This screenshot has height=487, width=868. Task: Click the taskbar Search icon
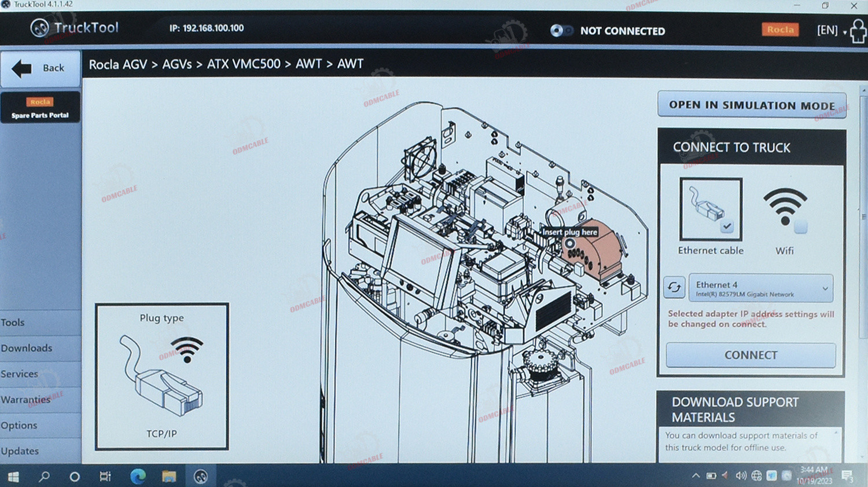pos(44,477)
